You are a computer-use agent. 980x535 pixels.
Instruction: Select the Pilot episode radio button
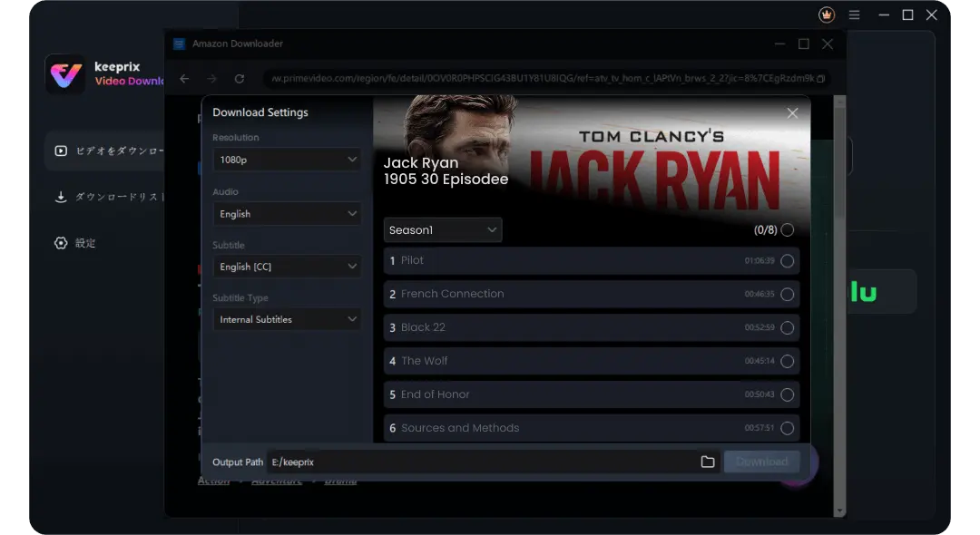[787, 261]
